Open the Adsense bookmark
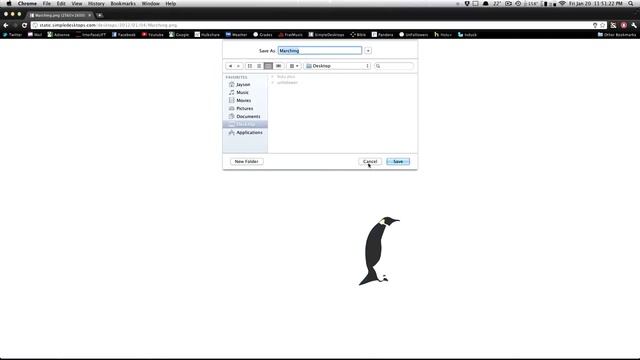The image size is (640, 360). pyautogui.click(x=58, y=35)
